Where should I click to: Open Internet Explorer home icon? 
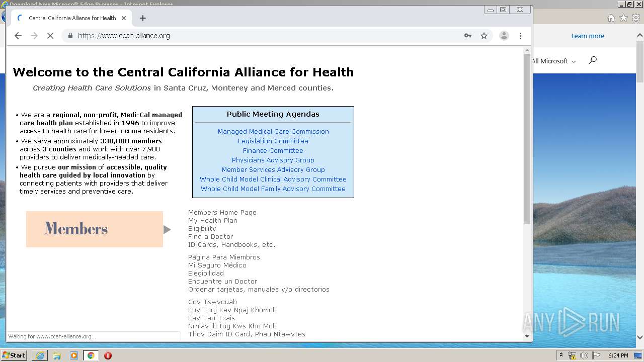point(611,18)
